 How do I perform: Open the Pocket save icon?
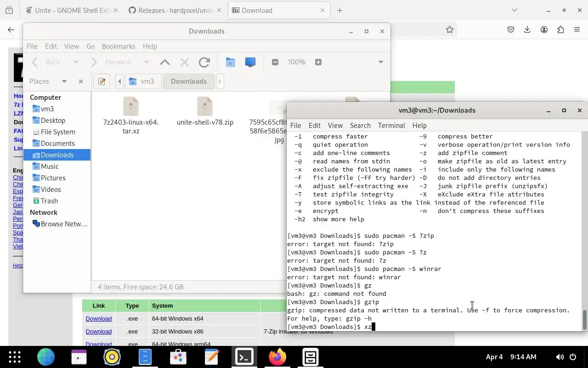pyautogui.click(x=511, y=29)
